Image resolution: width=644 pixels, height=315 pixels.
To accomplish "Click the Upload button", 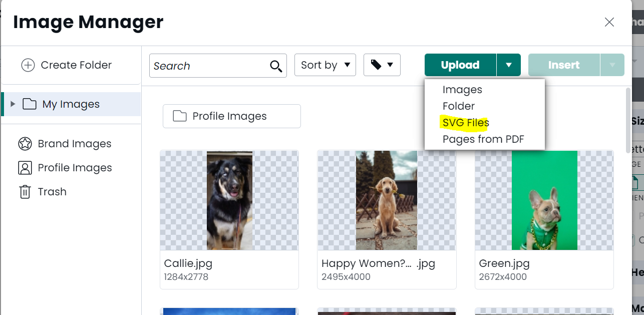I will click(x=459, y=65).
